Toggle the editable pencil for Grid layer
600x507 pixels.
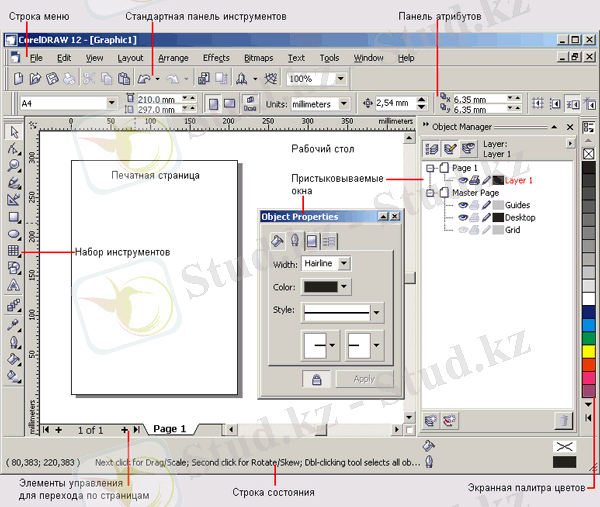tap(486, 230)
